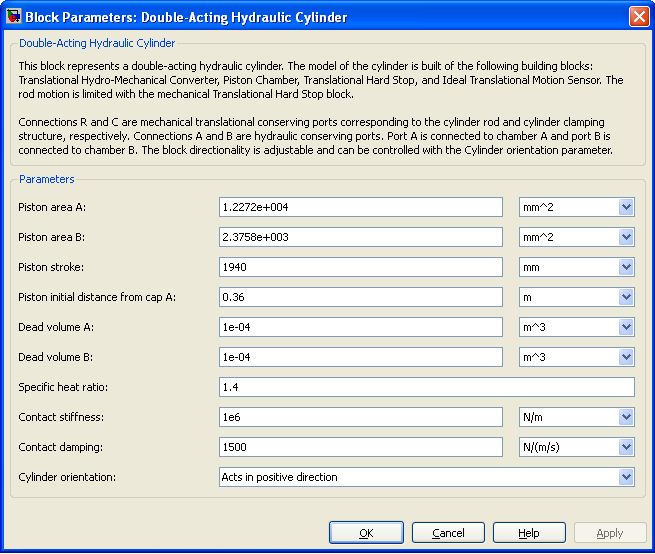Confirm settings with the OK button
Image resolution: width=655 pixels, height=554 pixels.
[366, 533]
